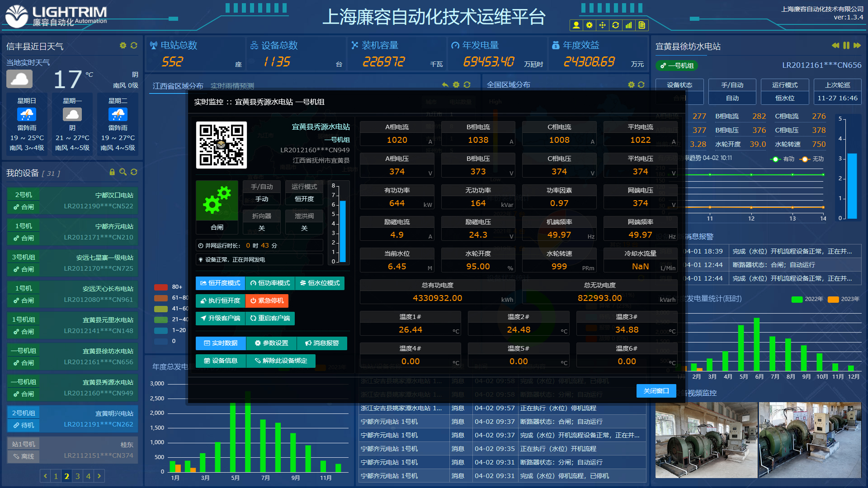Click 手/自动 手动 status box in dialog
The height and width of the screenshot is (488, 868).
262,193
